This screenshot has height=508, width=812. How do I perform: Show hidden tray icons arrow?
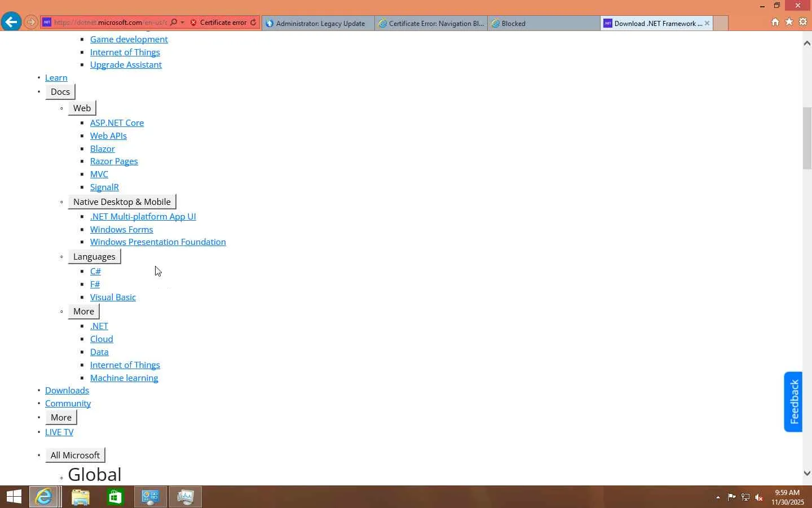(x=718, y=497)
